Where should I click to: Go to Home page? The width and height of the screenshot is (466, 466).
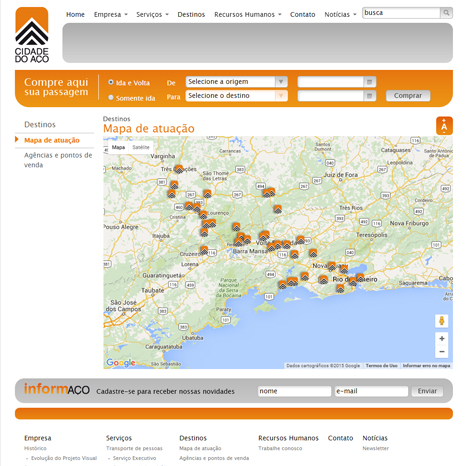tap(75, 14)
